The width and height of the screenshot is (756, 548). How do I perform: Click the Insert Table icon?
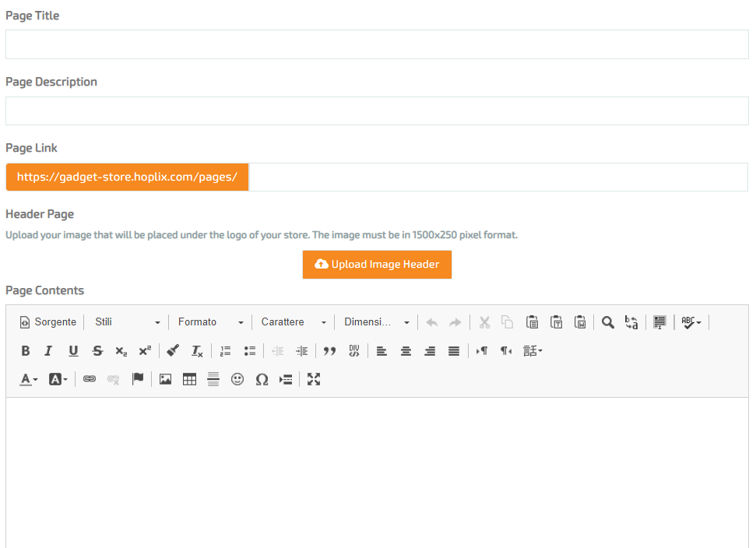(189, 379)
